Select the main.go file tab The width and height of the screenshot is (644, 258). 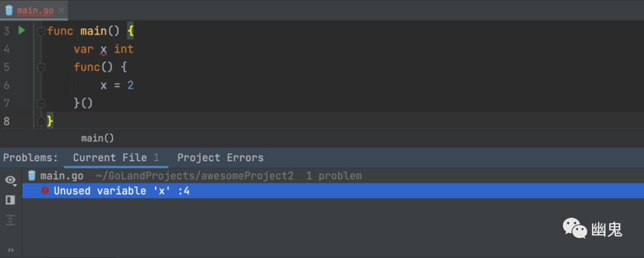click(x=33, y=11)
